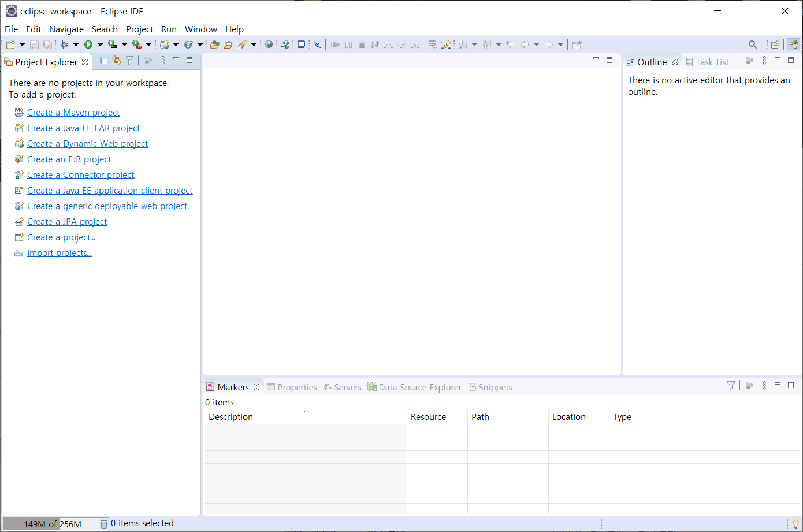Click the flashlight Search toolbar icon
Viewport: 803px width, 532px height.
[x=242, y=44]
